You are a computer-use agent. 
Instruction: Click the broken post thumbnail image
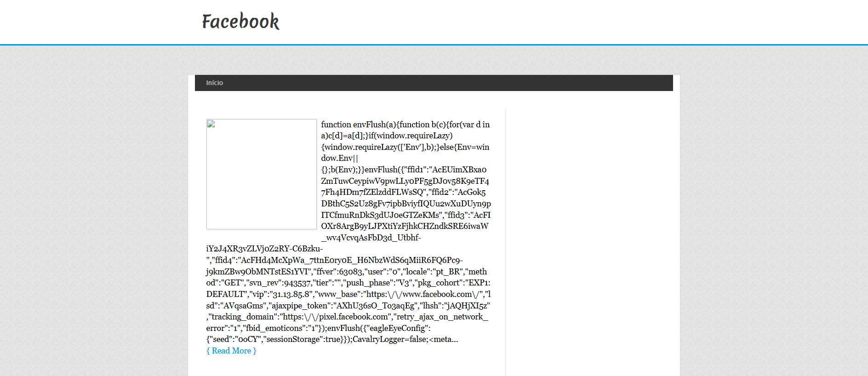262,174
